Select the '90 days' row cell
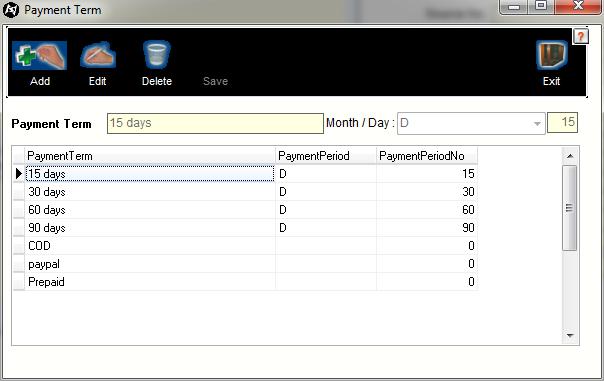 (x=150, y=228)
